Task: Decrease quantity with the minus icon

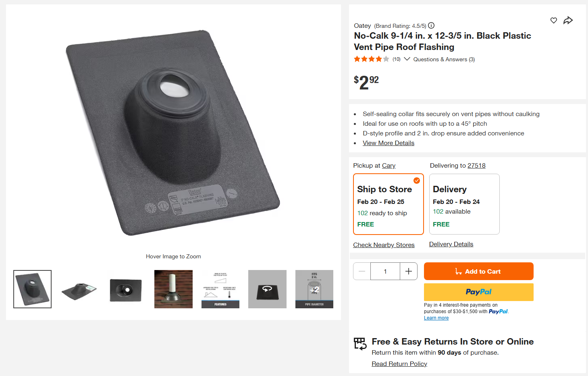Action: pos(362,271)
